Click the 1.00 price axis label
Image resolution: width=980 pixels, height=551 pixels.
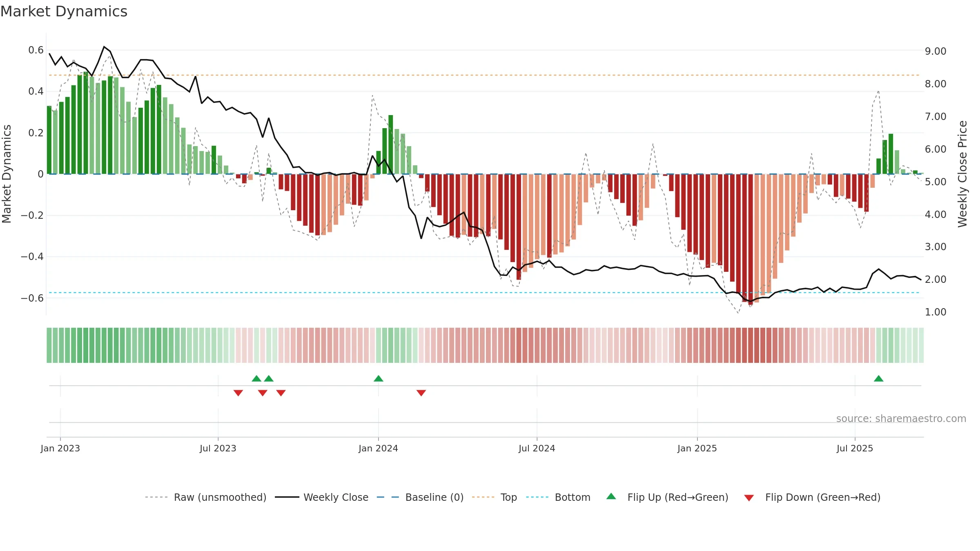point(935,312)
